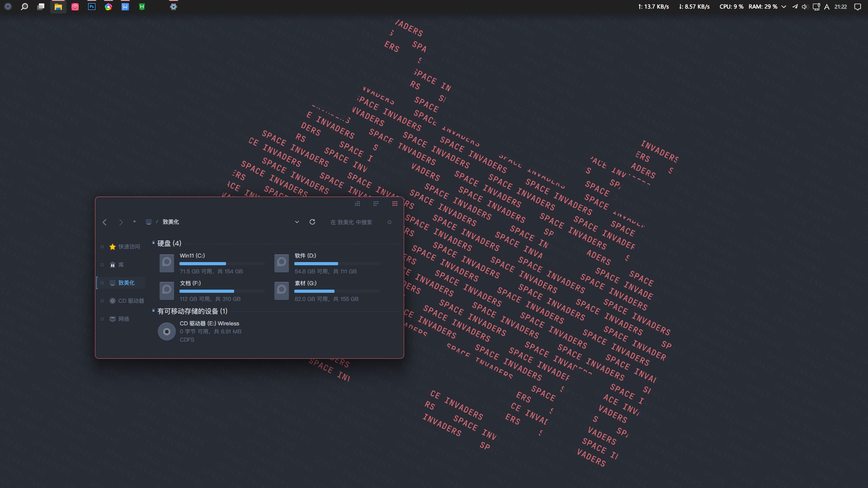Viewport: 868px width, 488px height.
Task: Select 快速访问 in the sidebar
Action: [x=129, y=247]
